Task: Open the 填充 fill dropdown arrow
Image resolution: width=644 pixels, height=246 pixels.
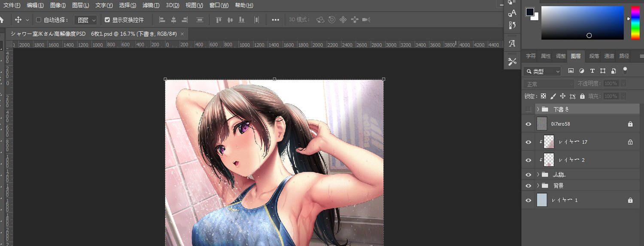Action: [x=623, y=96]
